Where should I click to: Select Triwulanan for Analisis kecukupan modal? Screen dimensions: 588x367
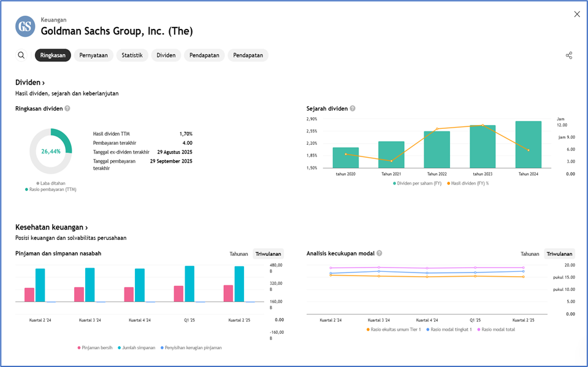pos(559,253)
